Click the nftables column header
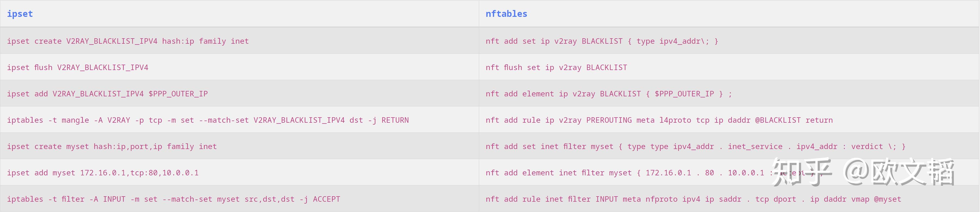 click(506, 14)
